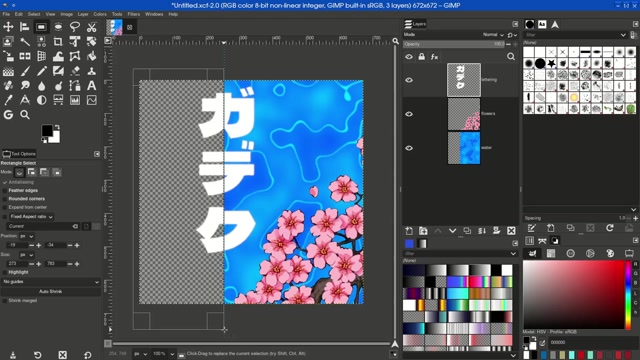This screenshot has height=360, width=640.
Task: Open the Windows menu
Action: [x=154, y=14]
